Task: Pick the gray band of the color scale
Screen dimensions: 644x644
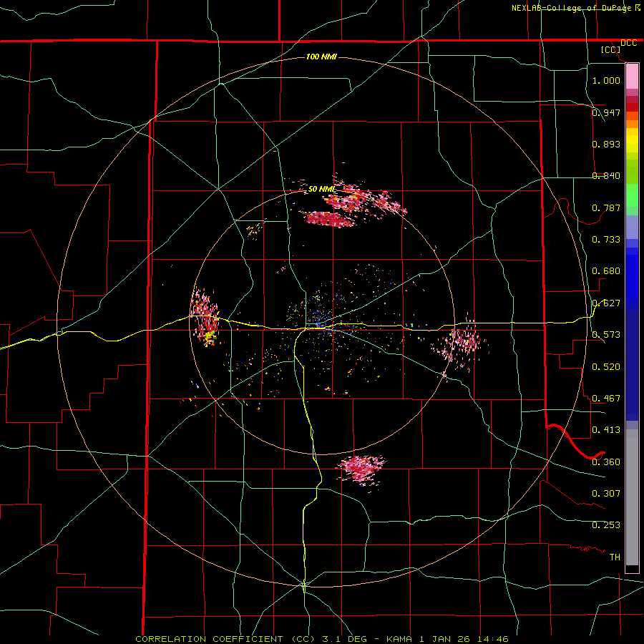Action: tap(632, 497)
